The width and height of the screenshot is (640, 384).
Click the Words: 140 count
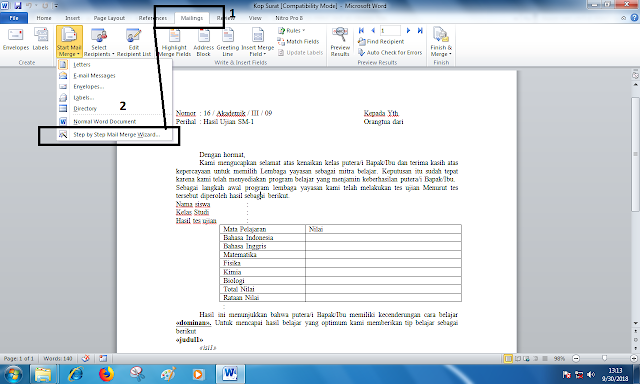point(58,358)
